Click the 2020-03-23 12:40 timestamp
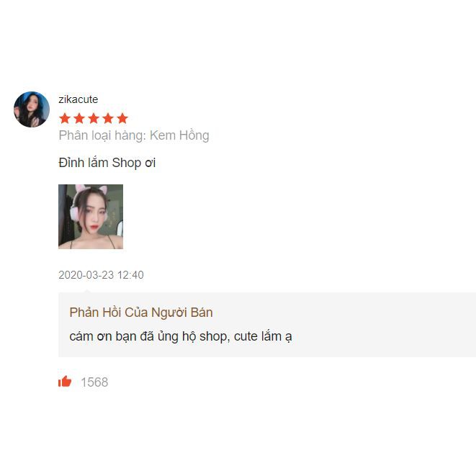 (x=101, y=275)
